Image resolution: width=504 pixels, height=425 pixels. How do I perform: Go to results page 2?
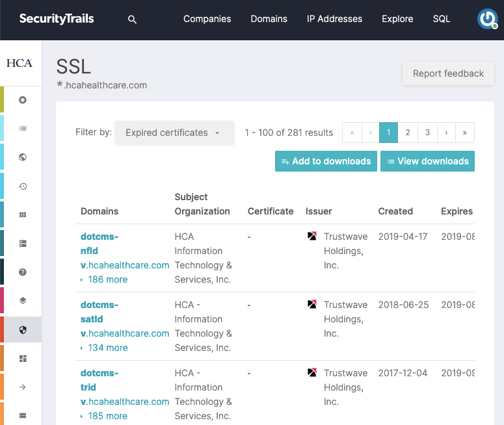pos(408,133)
